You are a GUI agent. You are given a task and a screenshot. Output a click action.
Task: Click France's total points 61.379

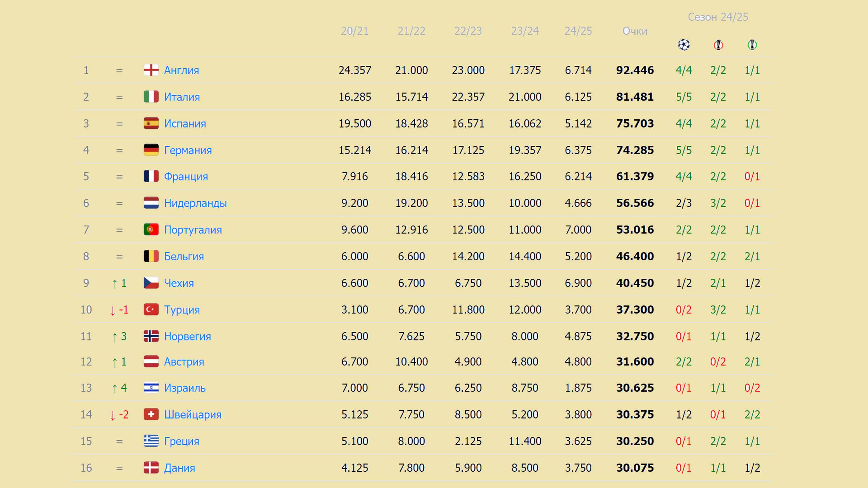click(x=635, y=176)
